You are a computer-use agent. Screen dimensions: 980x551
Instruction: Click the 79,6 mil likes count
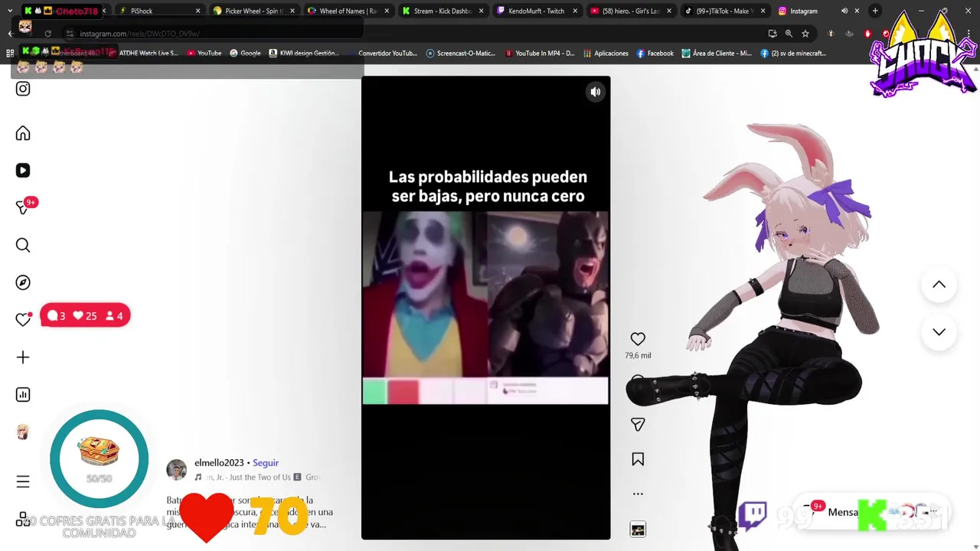pyautogui.click(x=638, y=356)
